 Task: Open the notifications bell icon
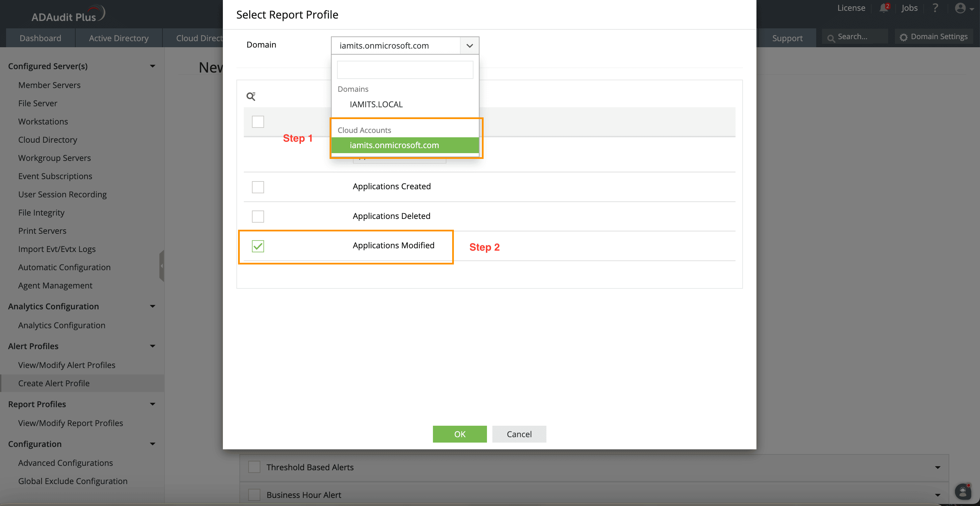pos(883,8)
